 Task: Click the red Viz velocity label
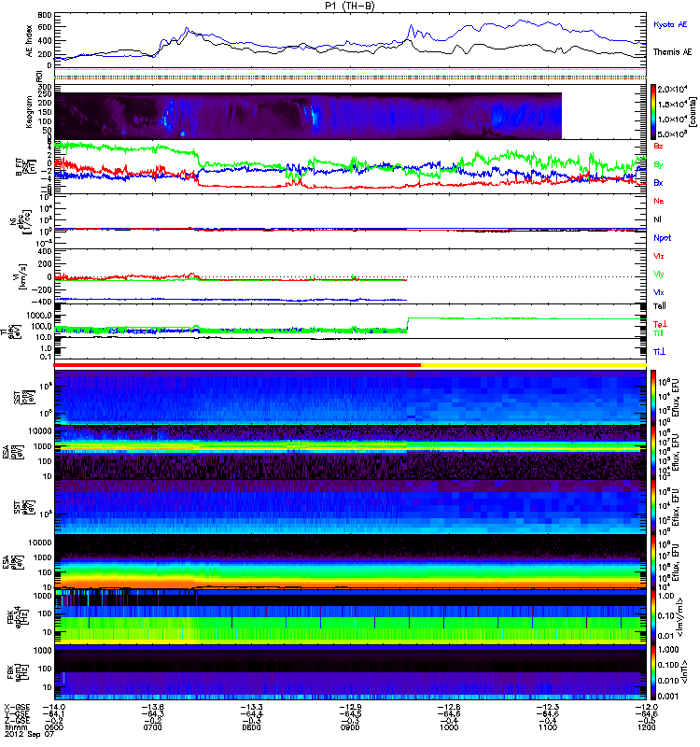pos(659,256)
